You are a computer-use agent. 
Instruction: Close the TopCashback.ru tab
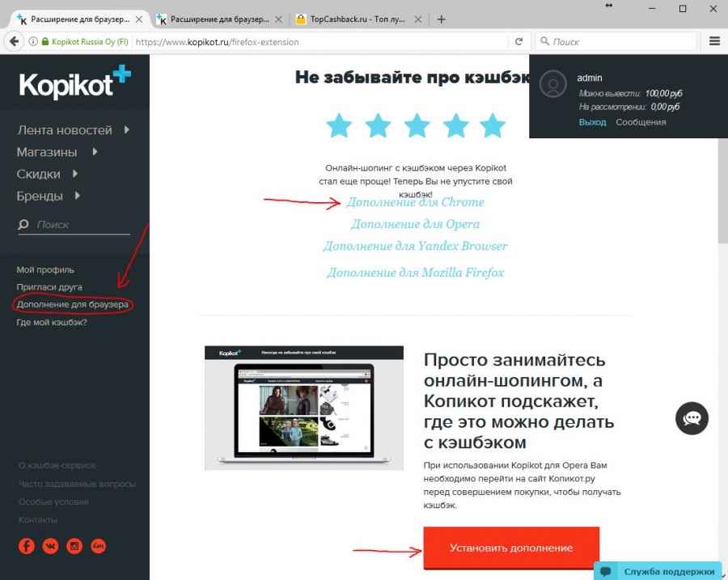[x=418, y=19]
